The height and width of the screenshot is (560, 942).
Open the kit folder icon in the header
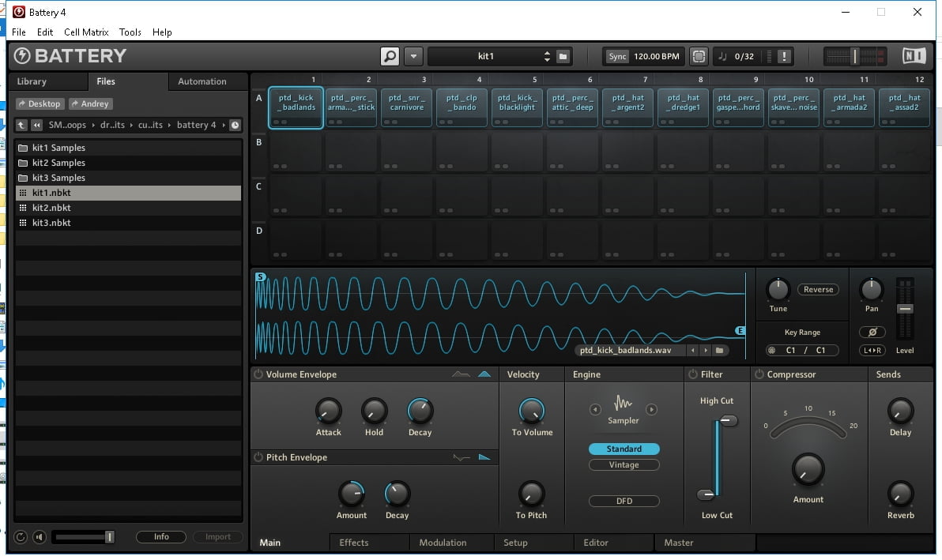click(x=563, y=56)
